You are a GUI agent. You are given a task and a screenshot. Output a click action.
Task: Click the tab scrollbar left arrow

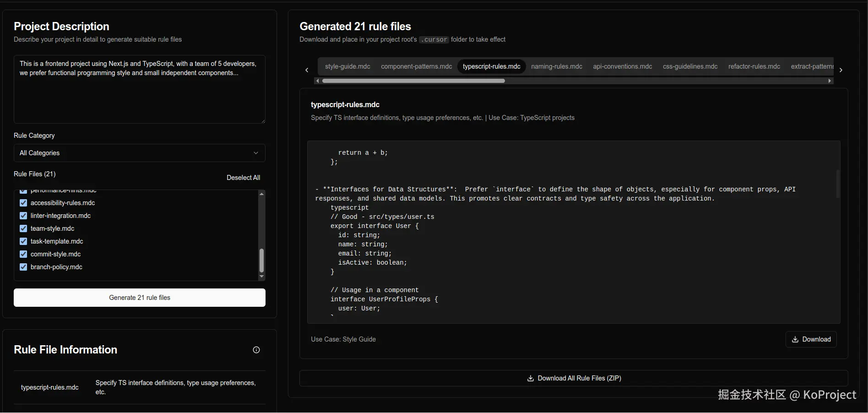(x=317, y=81)
